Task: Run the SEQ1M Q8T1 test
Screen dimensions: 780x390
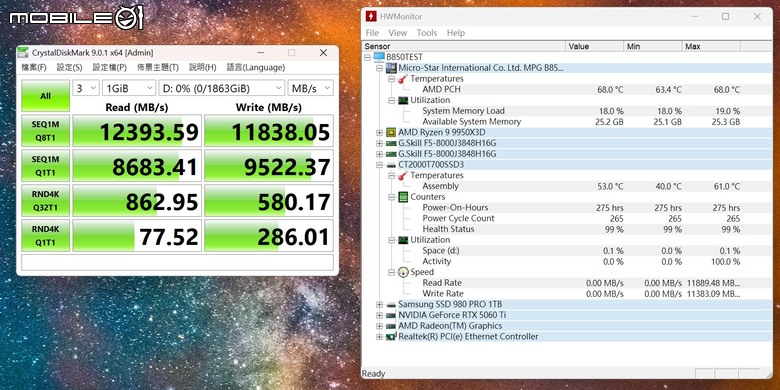Action: tap(45, 130)
